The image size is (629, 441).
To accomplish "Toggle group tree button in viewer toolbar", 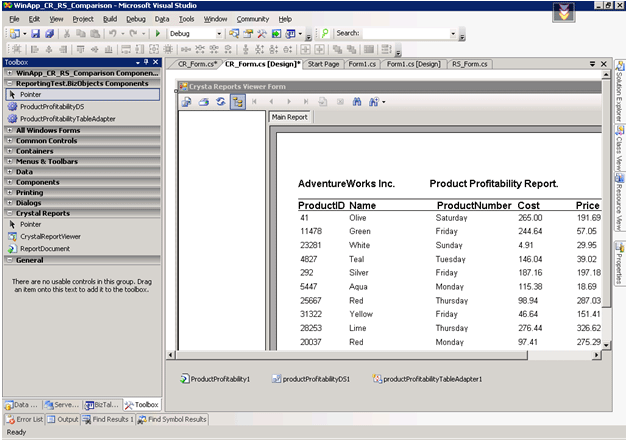I will coord(237,102).
